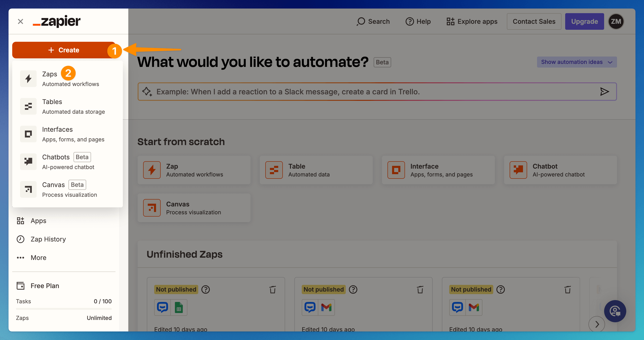Close the sidebar menu with X
This screenshot has height=340, width=644.
pyautogui.click(x=21, y=21)
